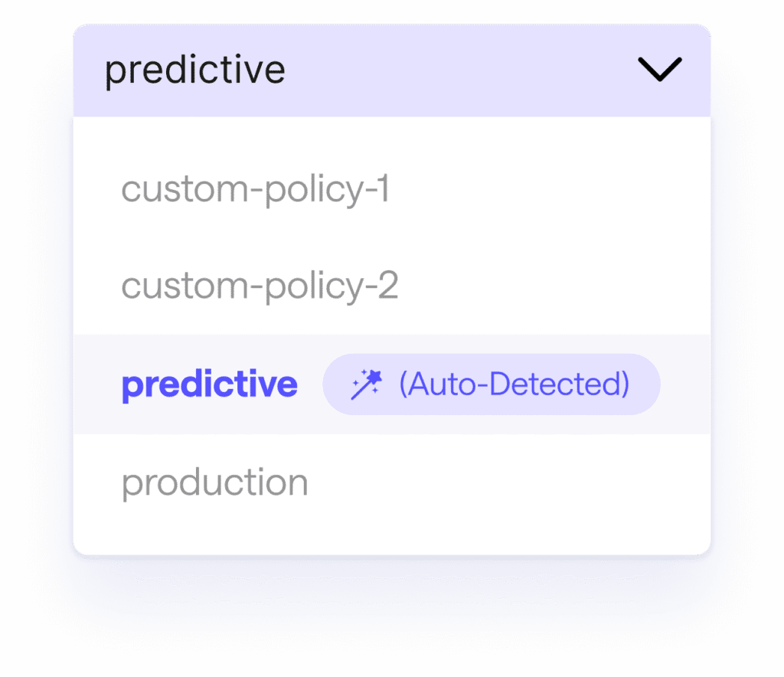The width and height of the screenshot is (784, 677).
Task: Toggle the dropdown using the chevron
Action: 659,70
